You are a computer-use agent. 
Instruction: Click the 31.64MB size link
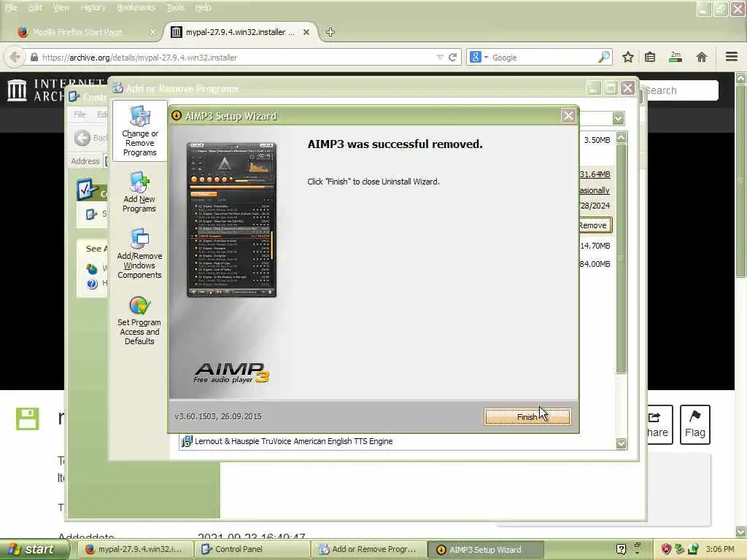595,174
